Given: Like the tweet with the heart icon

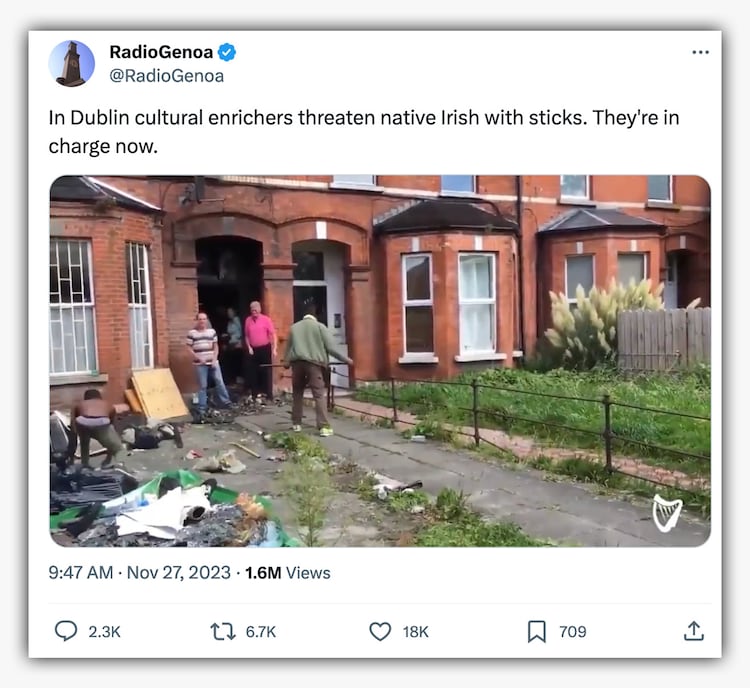Looking at the screenshot, I should coord(380,632).
